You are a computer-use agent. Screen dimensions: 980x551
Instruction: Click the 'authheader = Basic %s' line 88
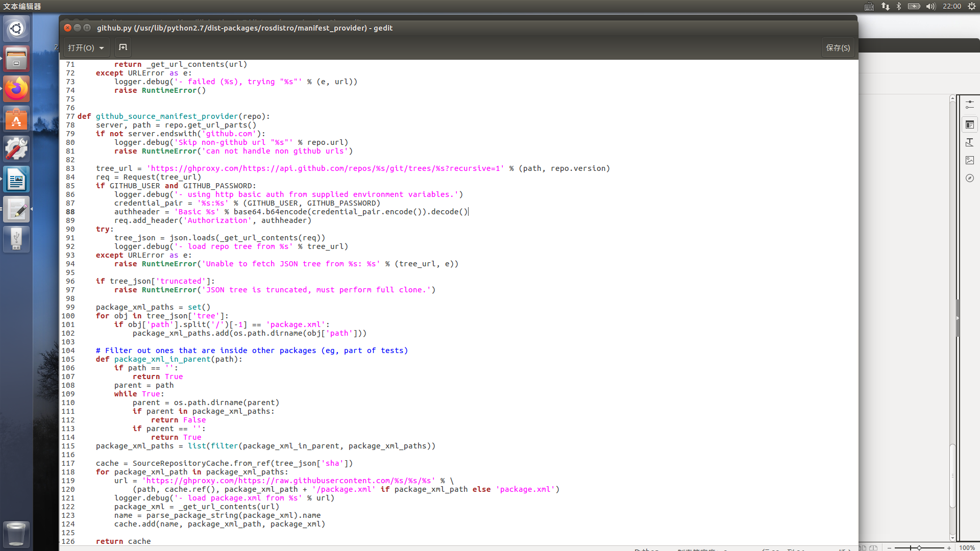pyautogui.click(x=291, y=212)
